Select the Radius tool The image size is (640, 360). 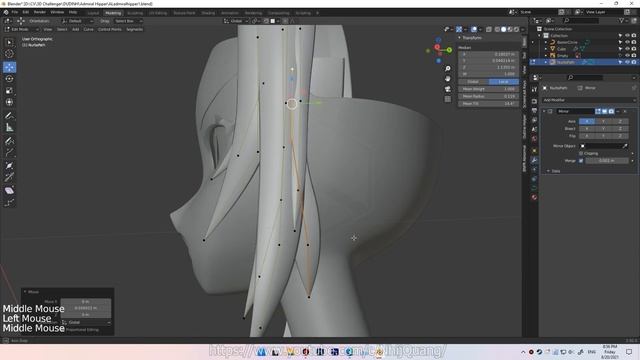tap(9, 166)
